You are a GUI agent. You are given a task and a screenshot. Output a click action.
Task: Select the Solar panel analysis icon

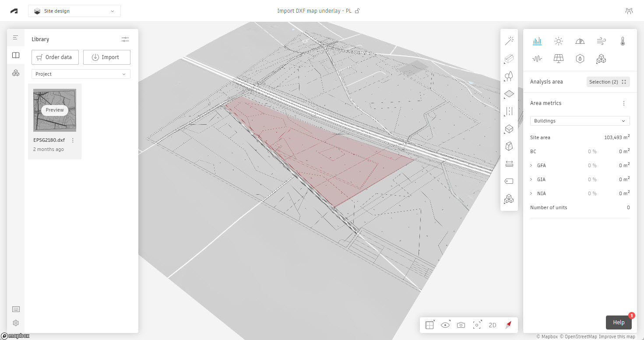[559, 59]
